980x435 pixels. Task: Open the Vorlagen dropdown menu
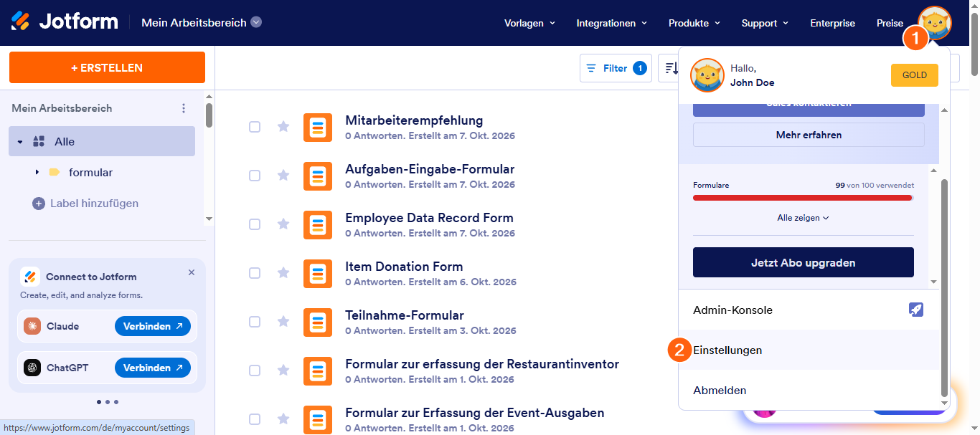pyautogui.click(x=530, y=23)
